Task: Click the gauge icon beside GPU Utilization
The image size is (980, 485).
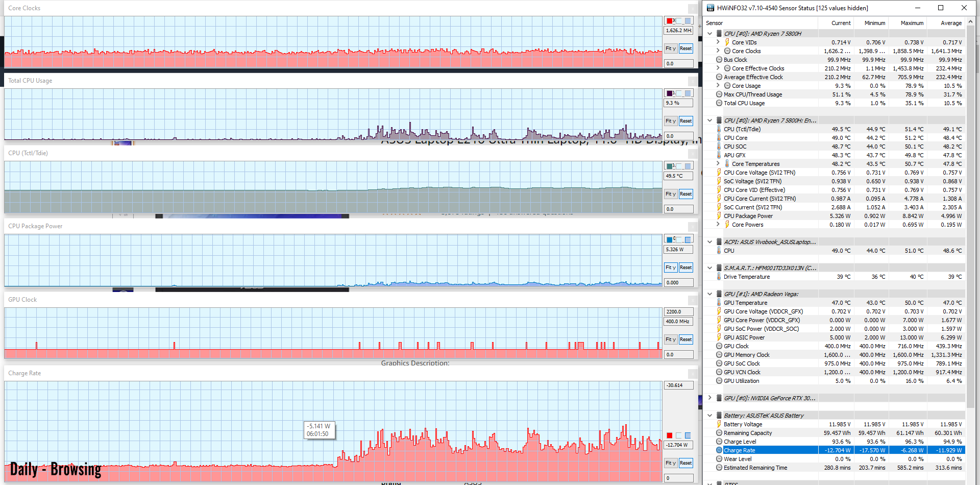Action: click(x=719, y=381)
